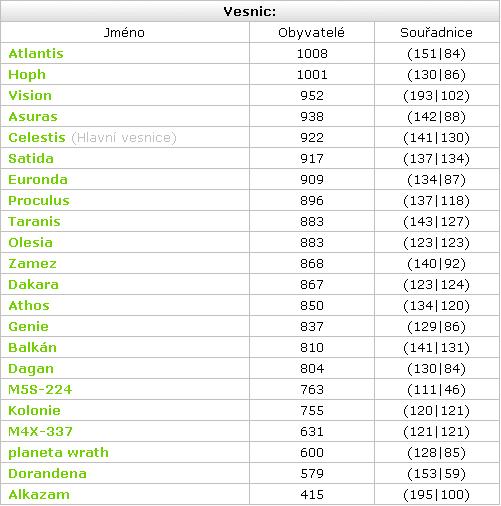Click the Alkazam village link
Viewport: 501px width, 506px height.
[39, 495]
